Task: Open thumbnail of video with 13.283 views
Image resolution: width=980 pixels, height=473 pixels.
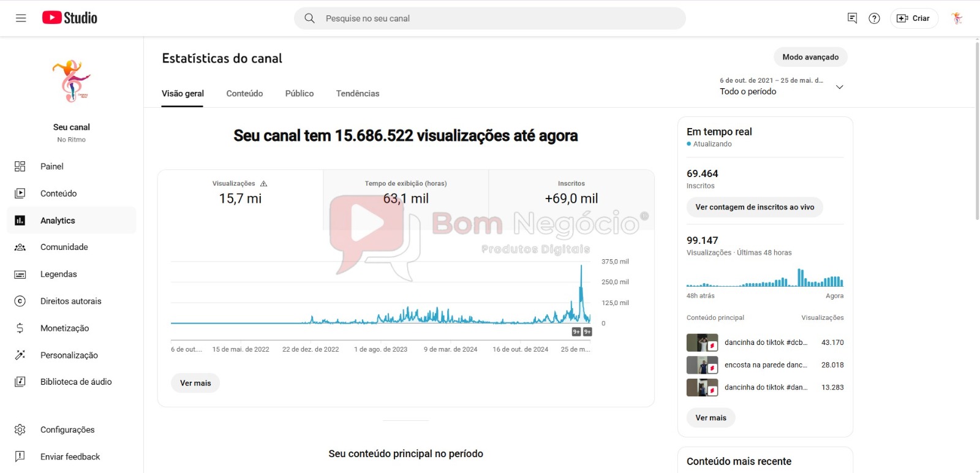Action: tap(702, 387)
